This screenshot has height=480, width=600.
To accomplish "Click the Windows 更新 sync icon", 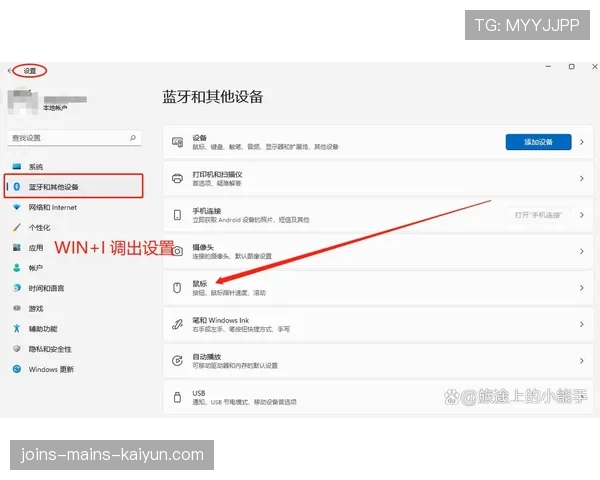I will point(17,369).
